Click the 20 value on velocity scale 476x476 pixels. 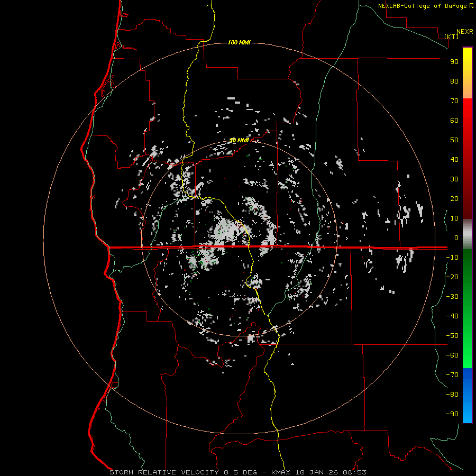click(x=454, y=198)
